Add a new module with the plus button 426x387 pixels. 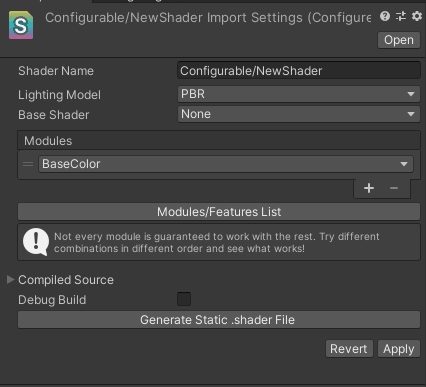(x=369, y=188)
